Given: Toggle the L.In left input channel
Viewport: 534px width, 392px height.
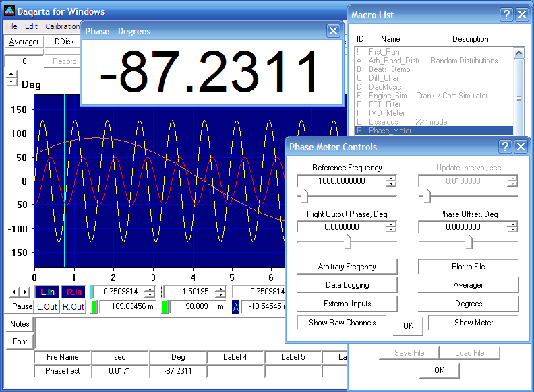Looking at the screenshot, I should [x=47, y=292].
